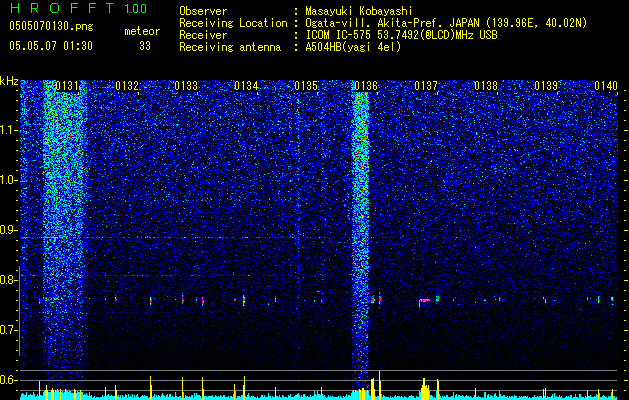The height and width of the screenshot is (400, 629).
Task: Click the 0132 time marker
Action: point(127,85)
